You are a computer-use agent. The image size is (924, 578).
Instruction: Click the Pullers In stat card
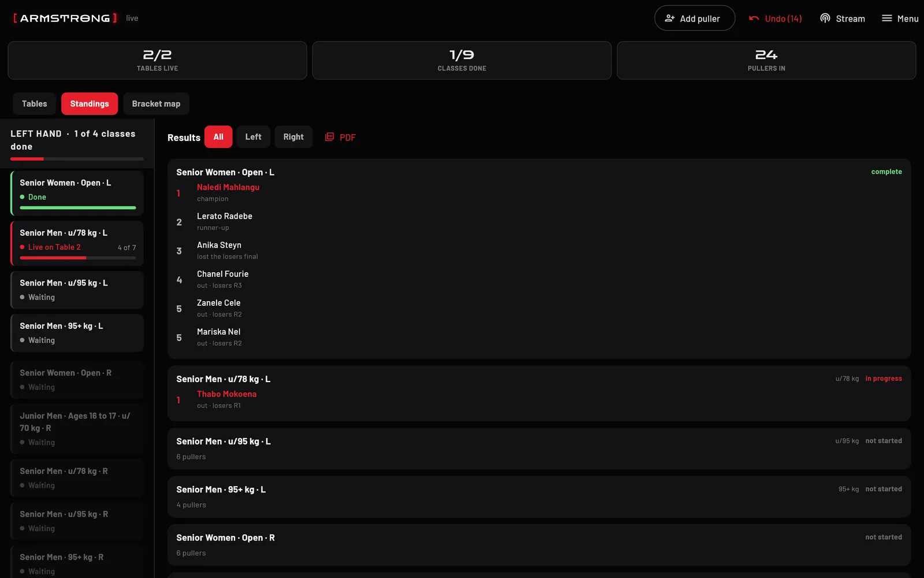[766, 60]
